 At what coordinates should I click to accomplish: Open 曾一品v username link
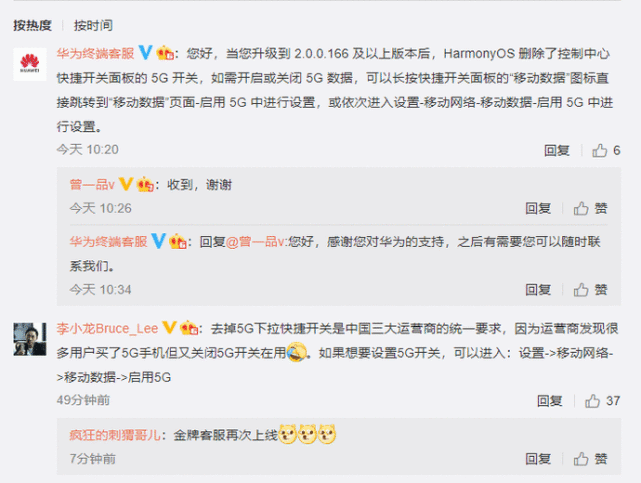click(92, 185)
